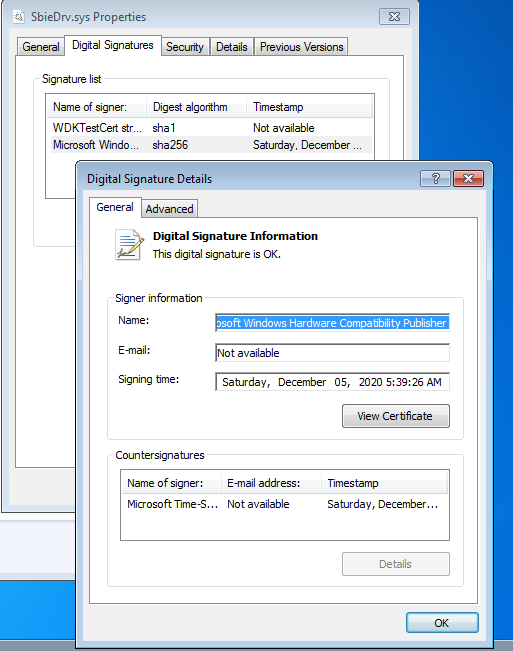Open the Previous Versions tab

(x=301, y=46)
